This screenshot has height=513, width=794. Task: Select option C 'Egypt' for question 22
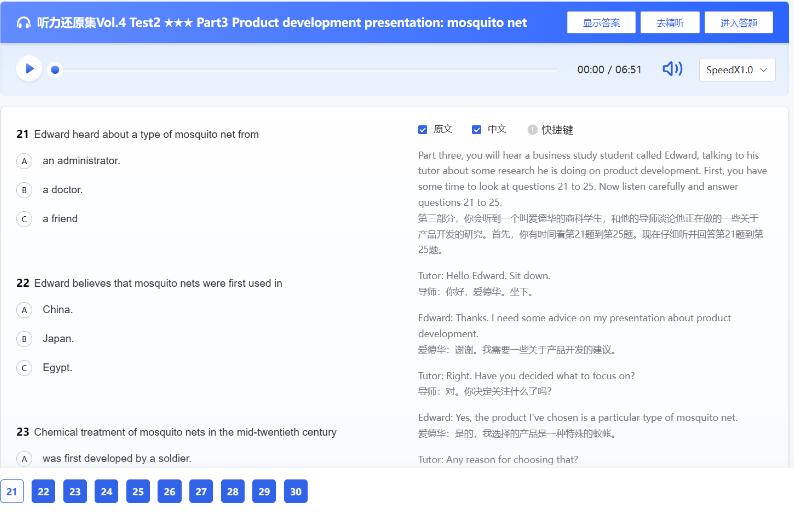24,368
